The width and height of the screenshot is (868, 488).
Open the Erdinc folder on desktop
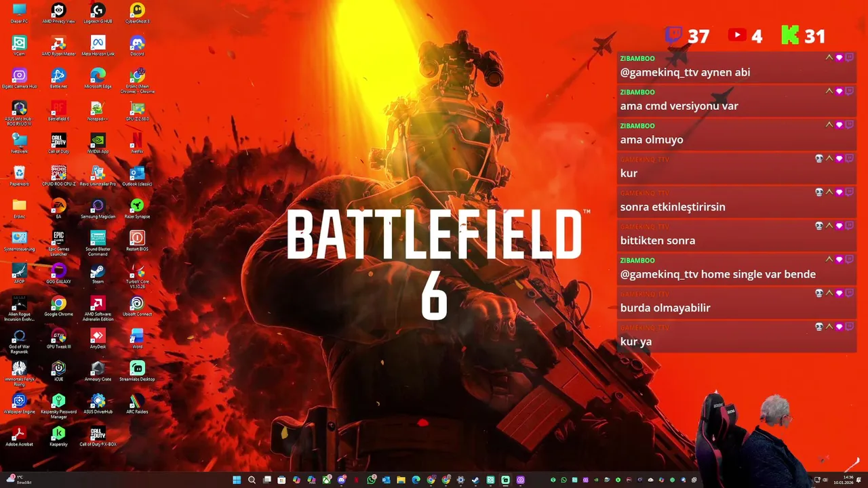click(19, 208)
